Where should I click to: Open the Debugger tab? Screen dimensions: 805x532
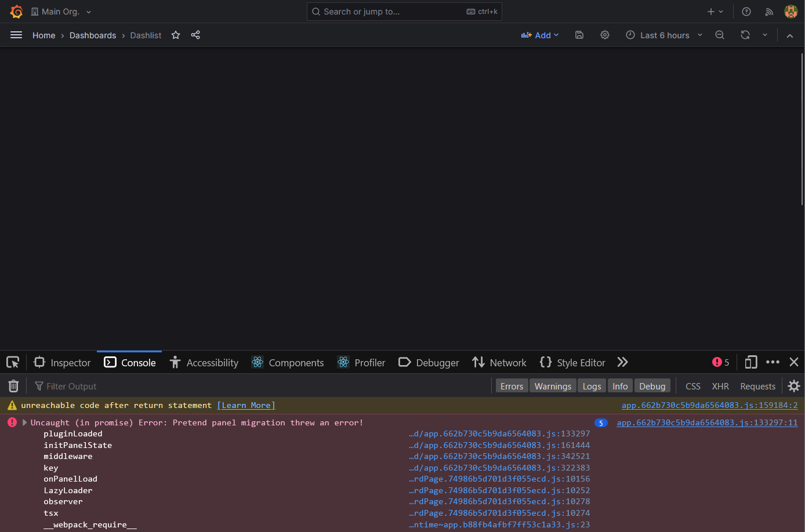(429, 362)
